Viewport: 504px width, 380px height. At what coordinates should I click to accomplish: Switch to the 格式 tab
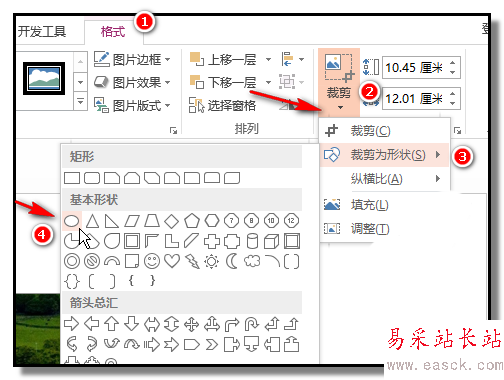click(113, 32)
